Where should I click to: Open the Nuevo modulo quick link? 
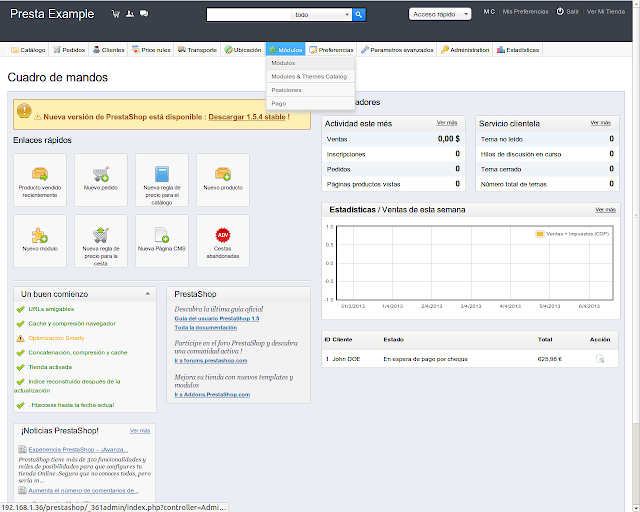coord(40,241)
